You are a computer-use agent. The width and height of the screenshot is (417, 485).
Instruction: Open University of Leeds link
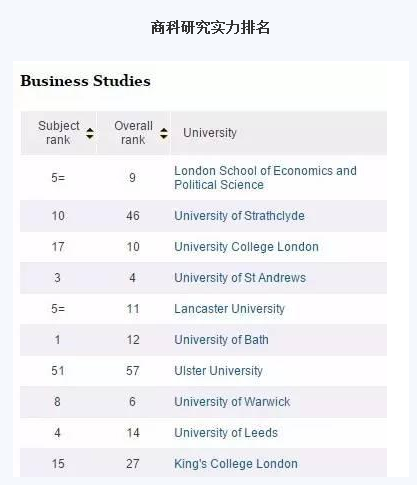pyautogui.click(x=226, y=433)
